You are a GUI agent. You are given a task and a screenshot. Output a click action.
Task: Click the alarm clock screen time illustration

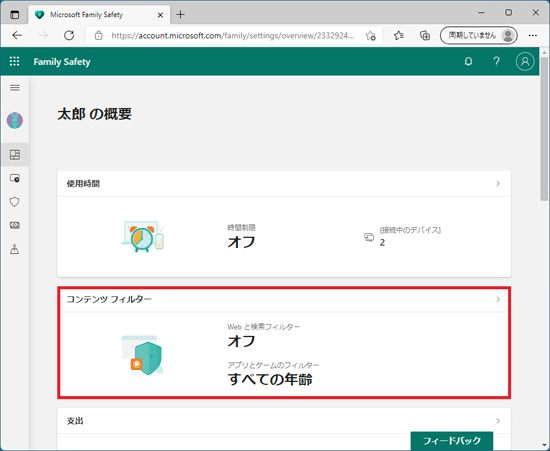tap(143, 237)
